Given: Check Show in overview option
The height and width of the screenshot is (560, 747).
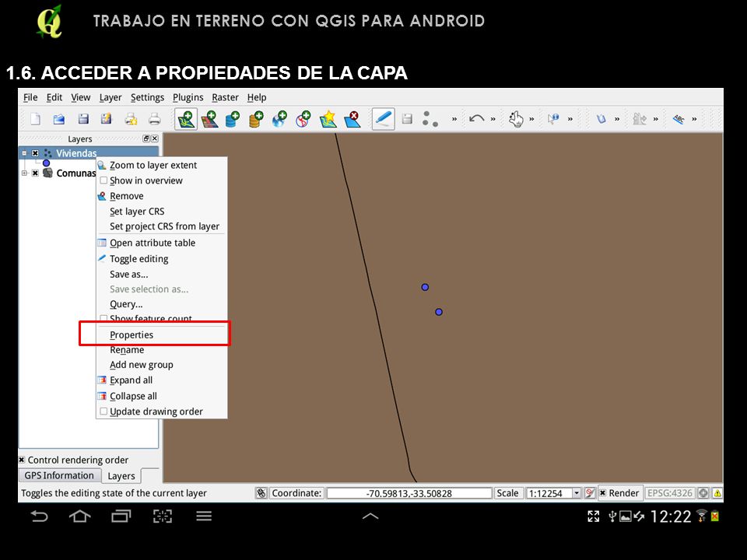Looking at the screenshot, I should [103, 180].
